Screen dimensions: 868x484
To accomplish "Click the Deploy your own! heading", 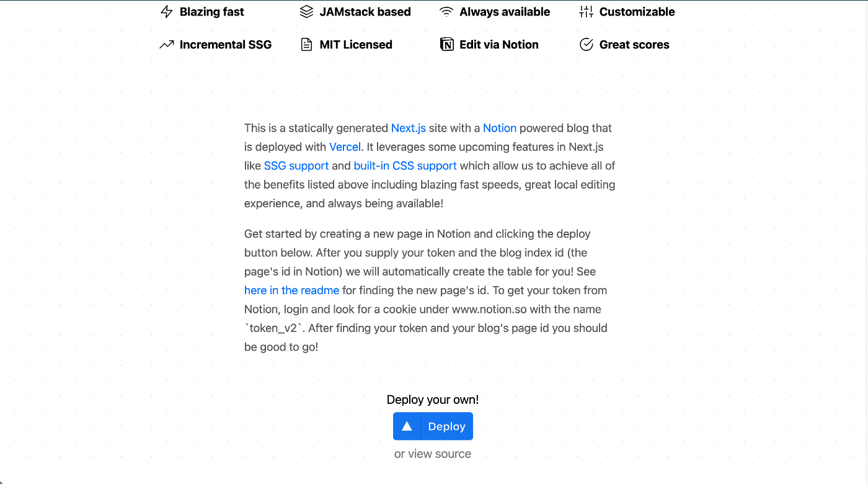I will tap(433, 400).
